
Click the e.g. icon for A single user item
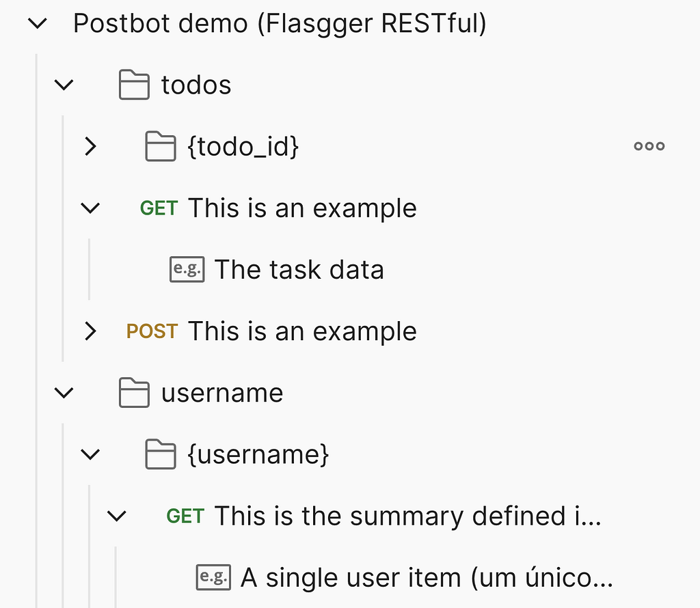coord(213,577)
